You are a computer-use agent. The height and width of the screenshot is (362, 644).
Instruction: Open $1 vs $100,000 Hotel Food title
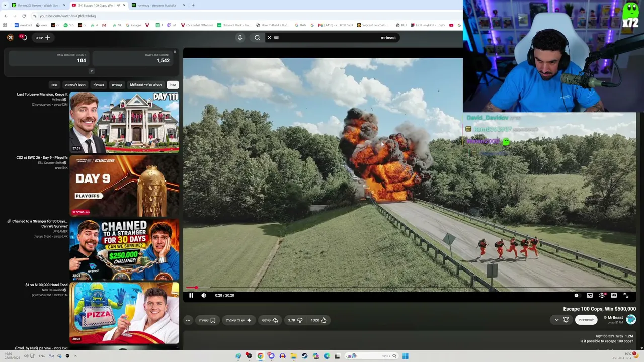(x=46, y=285)
